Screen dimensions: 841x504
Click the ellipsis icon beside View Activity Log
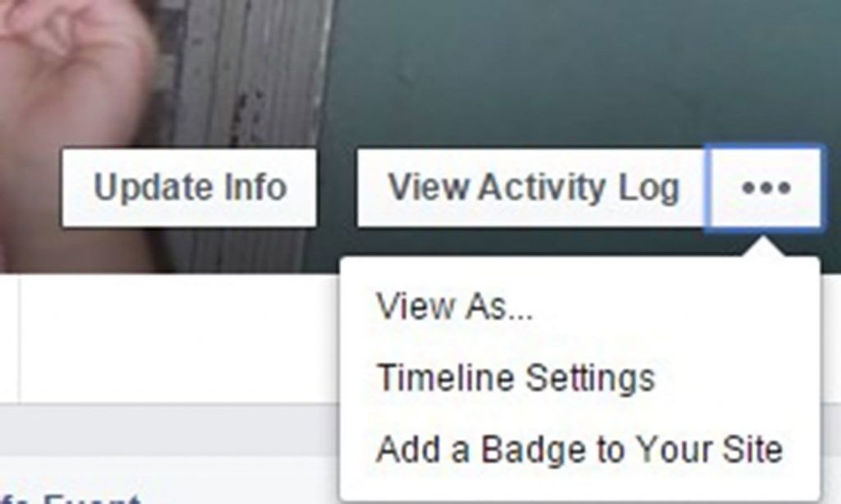tap(766, 188)
